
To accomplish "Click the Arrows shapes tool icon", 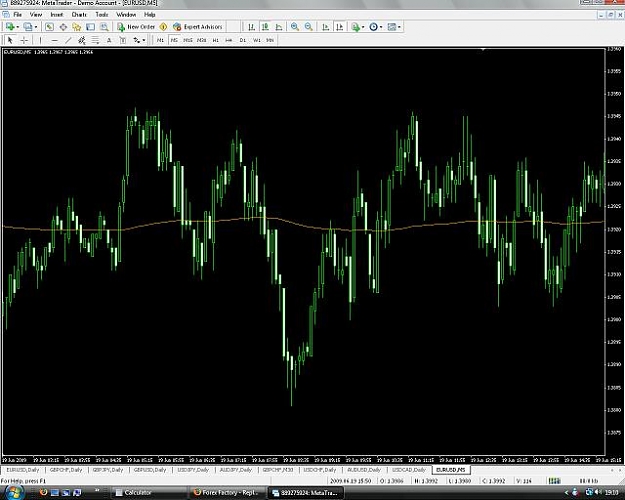I will [x=137, y=40].
